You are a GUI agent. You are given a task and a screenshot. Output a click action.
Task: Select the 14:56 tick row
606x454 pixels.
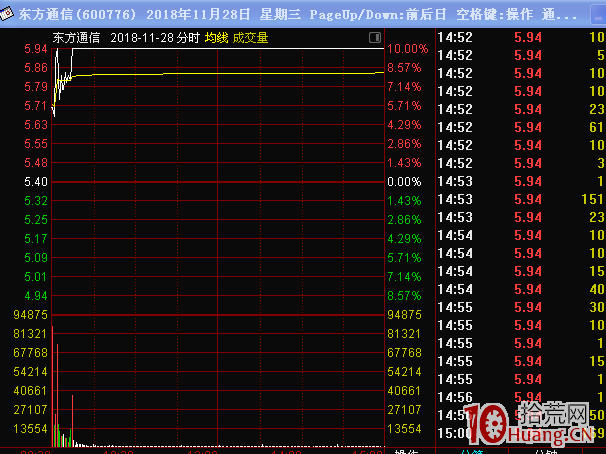(x=521, y=398)
